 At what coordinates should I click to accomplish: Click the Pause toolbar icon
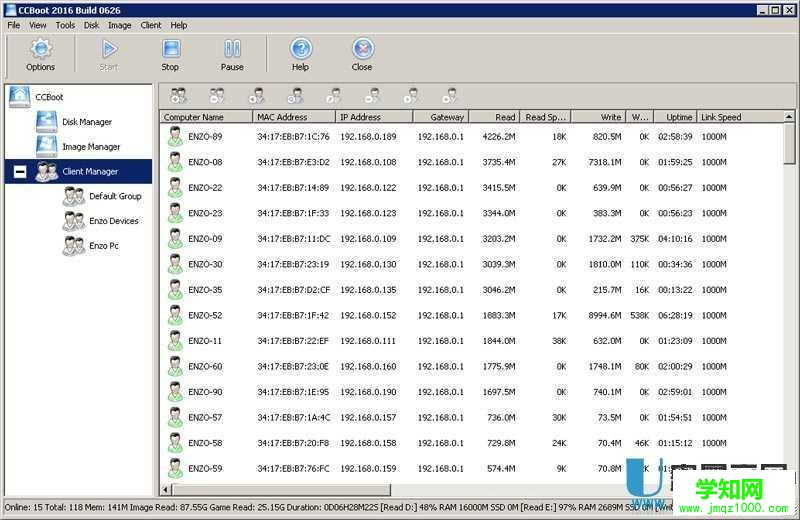[232, 49]
